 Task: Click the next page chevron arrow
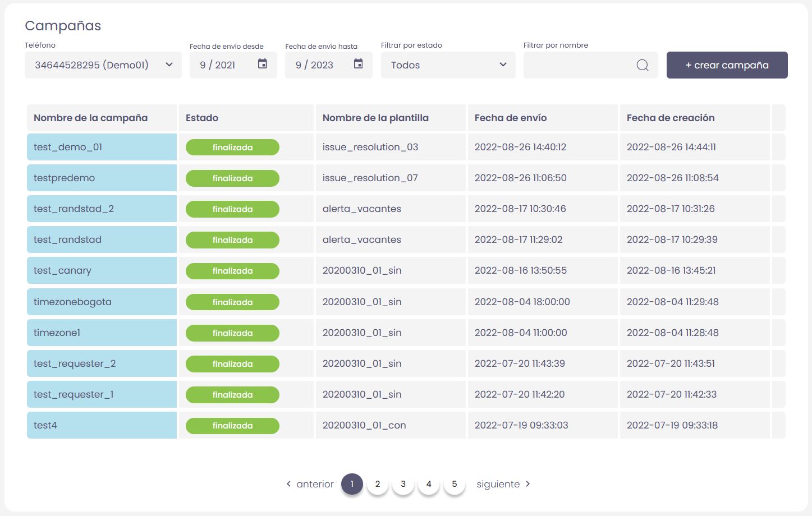[x=527, y=483]
